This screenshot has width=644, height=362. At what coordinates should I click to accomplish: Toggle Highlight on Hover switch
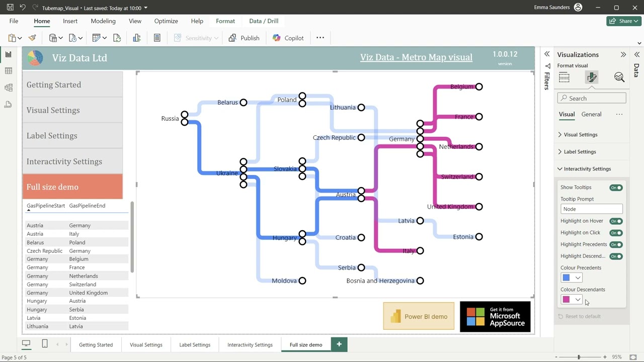(616, 221)
